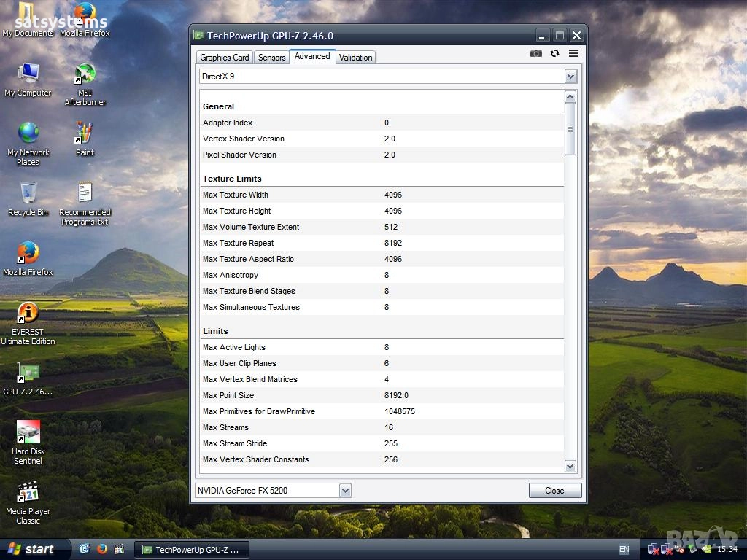Click the GPU-Z screenshot camera icon
The height and width of the screenshot is (560, 747).
[536, 53]
